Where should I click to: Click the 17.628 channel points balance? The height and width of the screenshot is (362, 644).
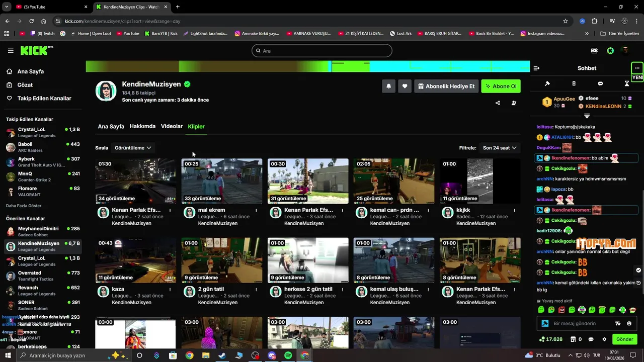tap(550, 339)
